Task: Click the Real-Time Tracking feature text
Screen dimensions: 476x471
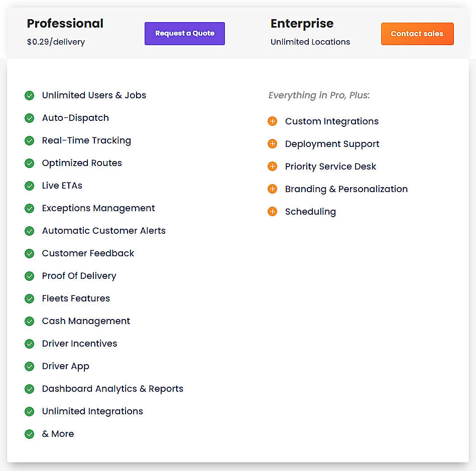Action: coord(86,140)
